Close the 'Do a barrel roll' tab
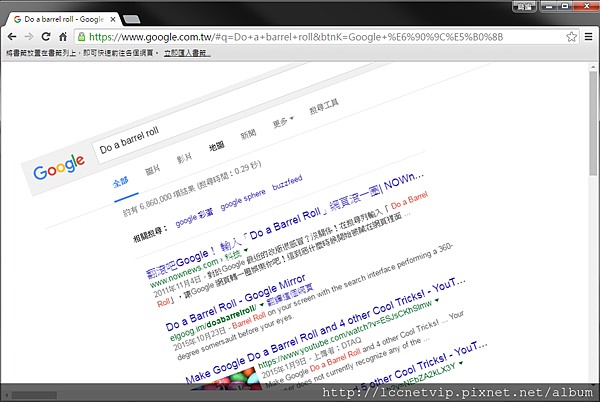Viewport: 600px width, 402px height. point(111,19)
